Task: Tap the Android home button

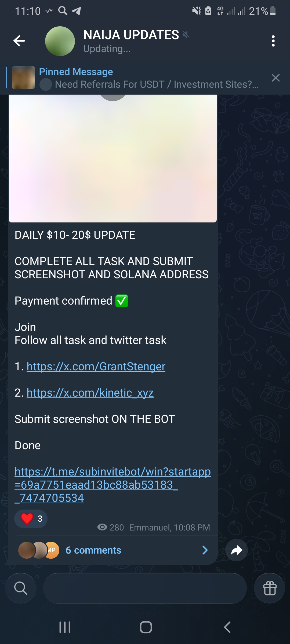Action: click(146, 627)
